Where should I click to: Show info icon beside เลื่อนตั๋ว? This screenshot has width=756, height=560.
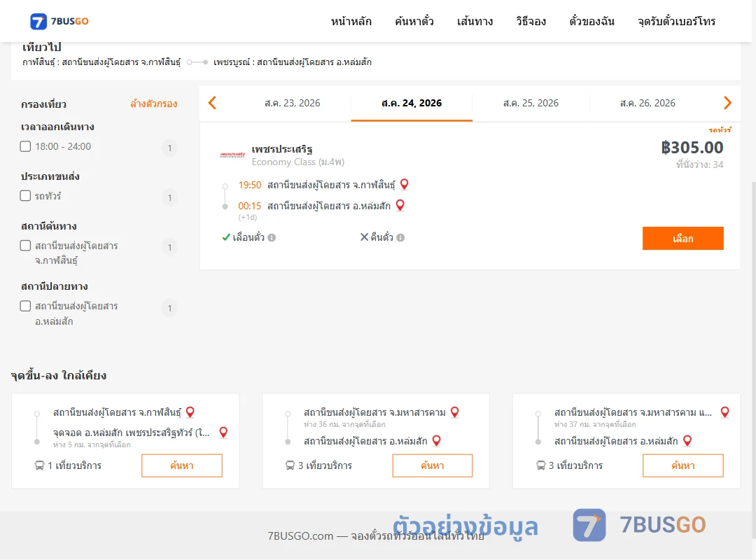pyautogui.click(x=272, y=237)
